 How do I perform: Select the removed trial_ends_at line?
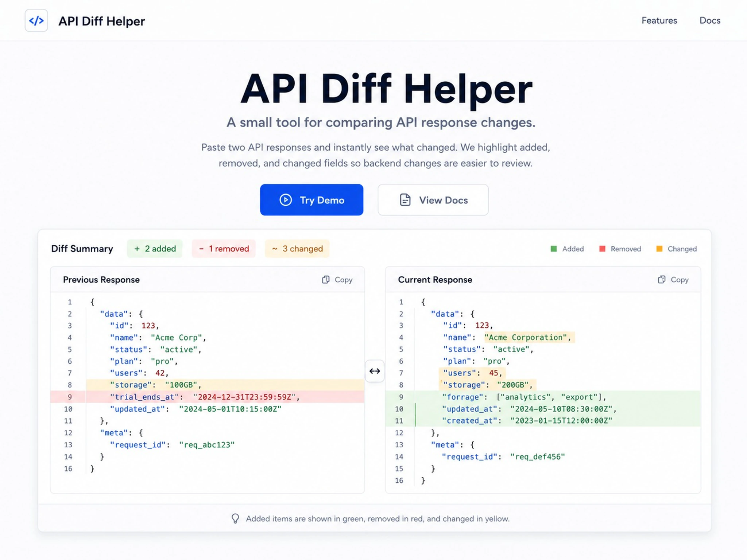[207, 397]
